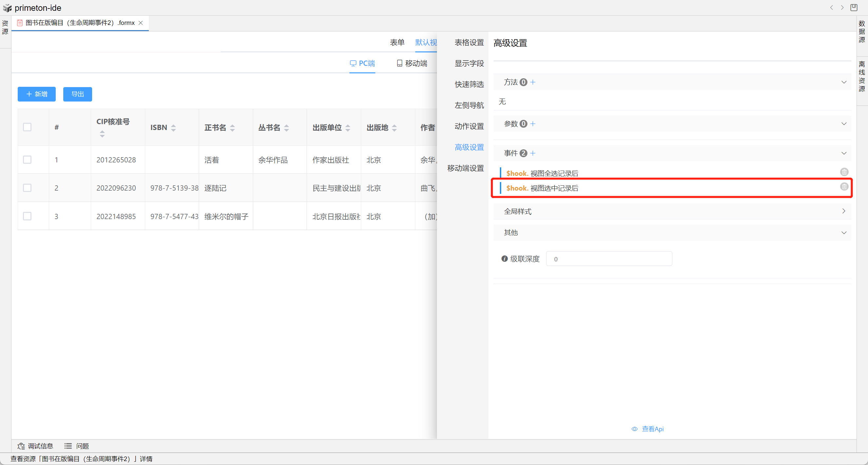The width and height of the screenshot is (868, 465).
Task: Toggle the select-all header checkbox
Action: pos(27,127)
